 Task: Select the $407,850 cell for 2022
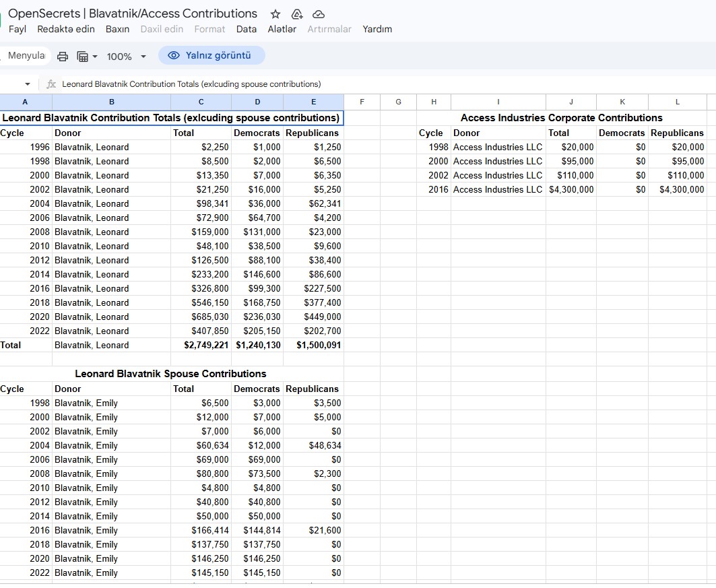[201, 331]
